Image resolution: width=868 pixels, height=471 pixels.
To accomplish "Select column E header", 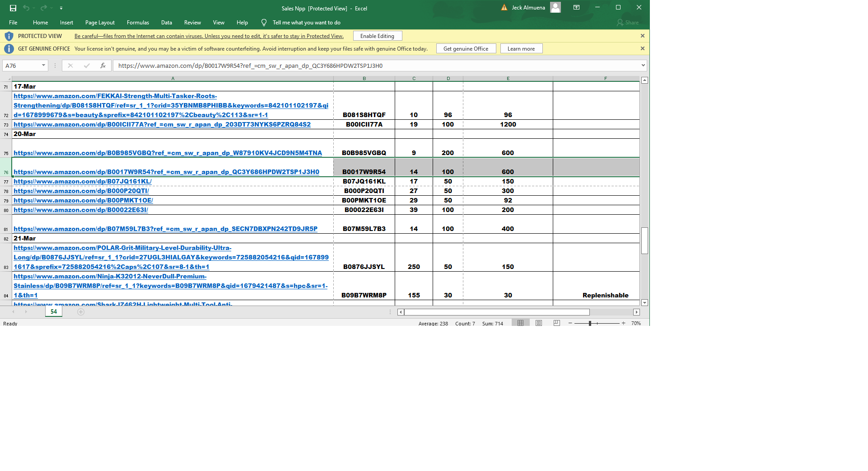I will 508,79.
